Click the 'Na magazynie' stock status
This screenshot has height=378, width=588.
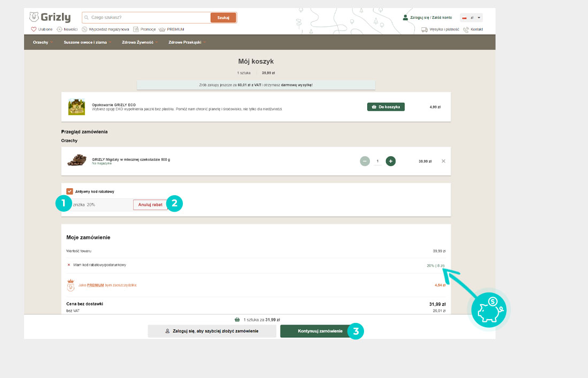pos(102,164)
